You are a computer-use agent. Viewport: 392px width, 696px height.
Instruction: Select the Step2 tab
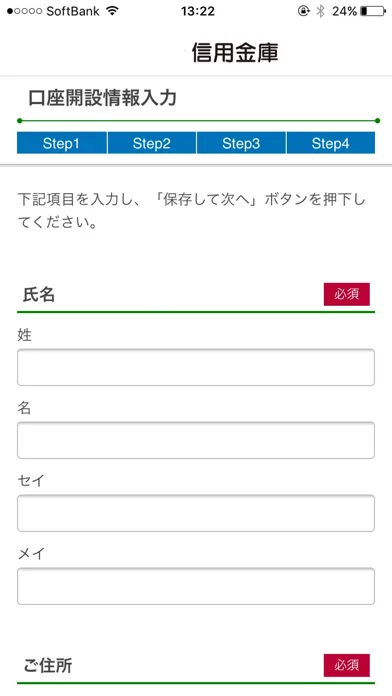pos(151,143)
